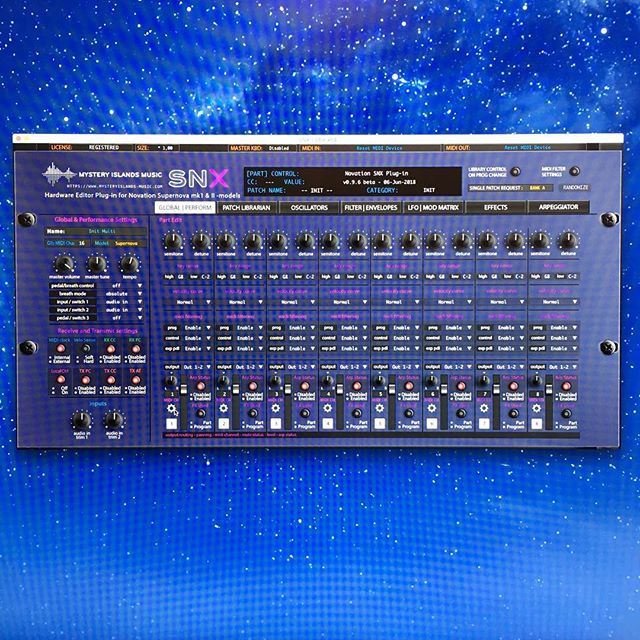Switch to the Global | Perform tab
The width and height of the screenshot is (640, 640).
click(185, 208)
